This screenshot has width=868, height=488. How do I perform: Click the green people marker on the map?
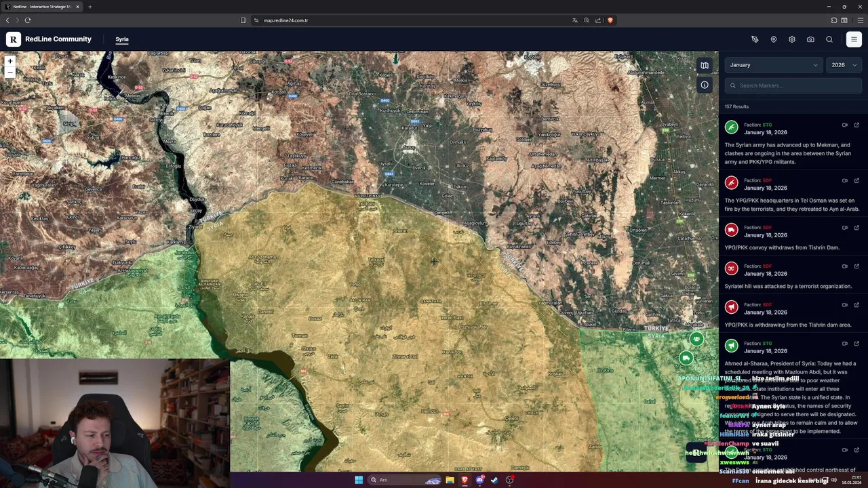(x=696, y=338)
